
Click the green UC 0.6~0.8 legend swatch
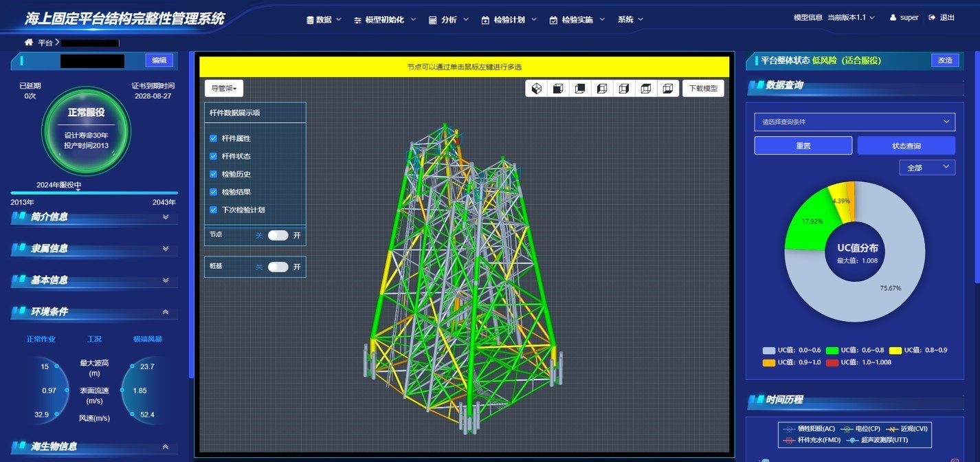(x=832, y=351)
